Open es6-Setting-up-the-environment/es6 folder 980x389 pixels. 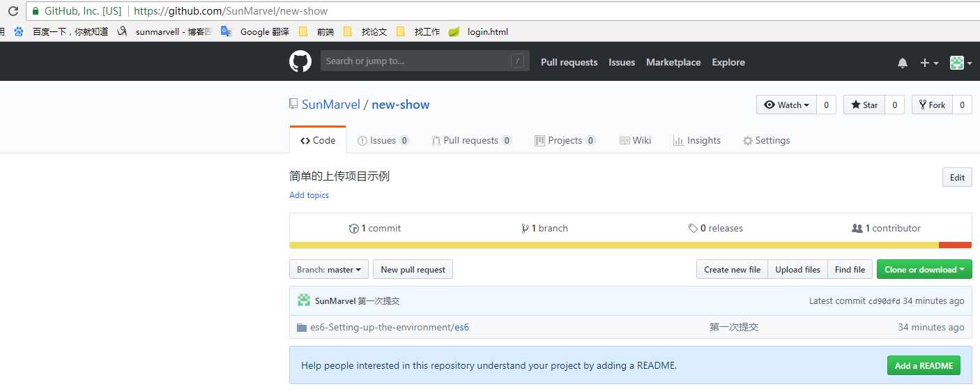point(390,327)
